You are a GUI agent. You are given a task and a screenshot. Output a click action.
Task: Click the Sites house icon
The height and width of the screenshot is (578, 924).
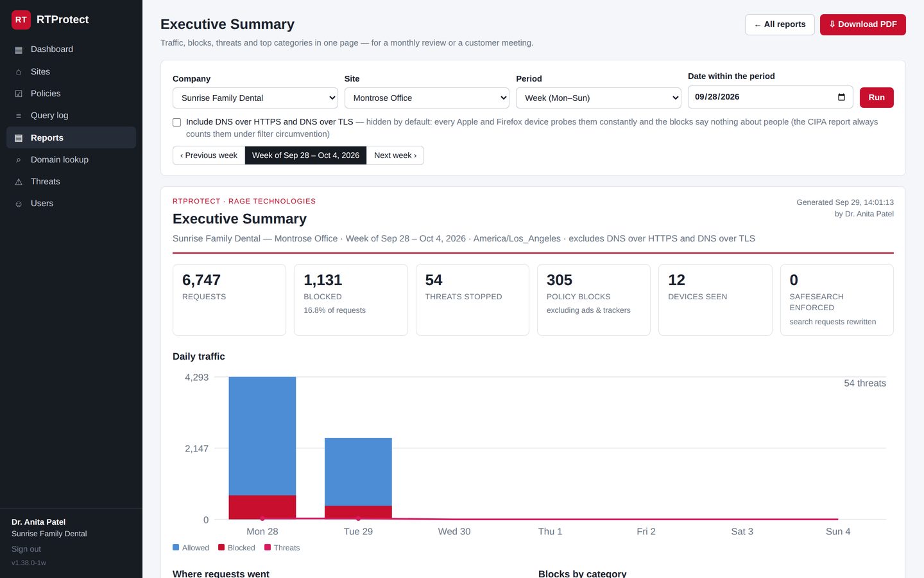tap(19, 72)
